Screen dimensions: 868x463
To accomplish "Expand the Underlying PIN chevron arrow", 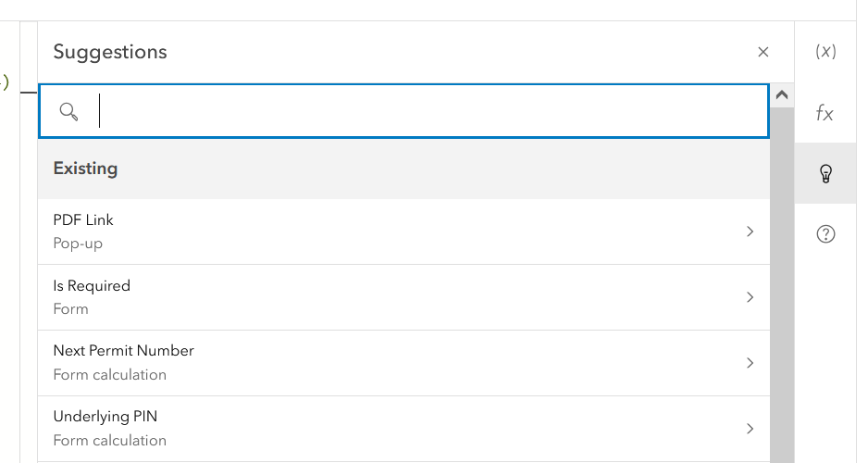I will 750,429.
